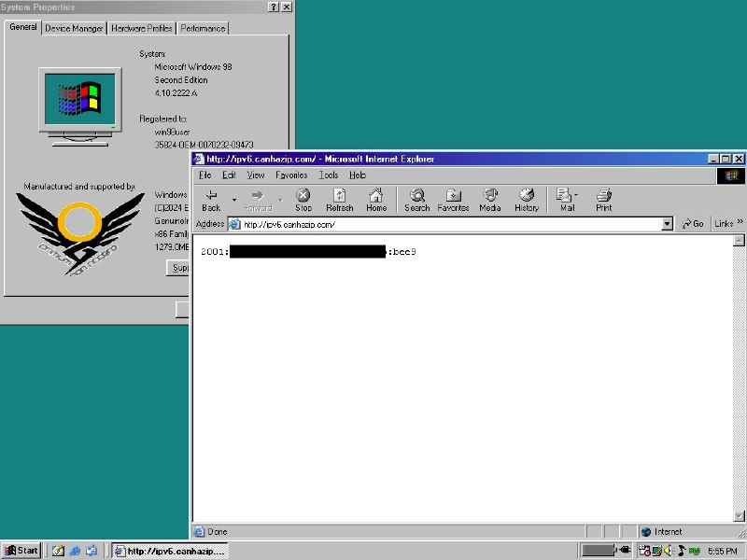Viewport: 747px width, 560px height.
Task: Click the winged OEM manufacturer logo
Action: 79,234
